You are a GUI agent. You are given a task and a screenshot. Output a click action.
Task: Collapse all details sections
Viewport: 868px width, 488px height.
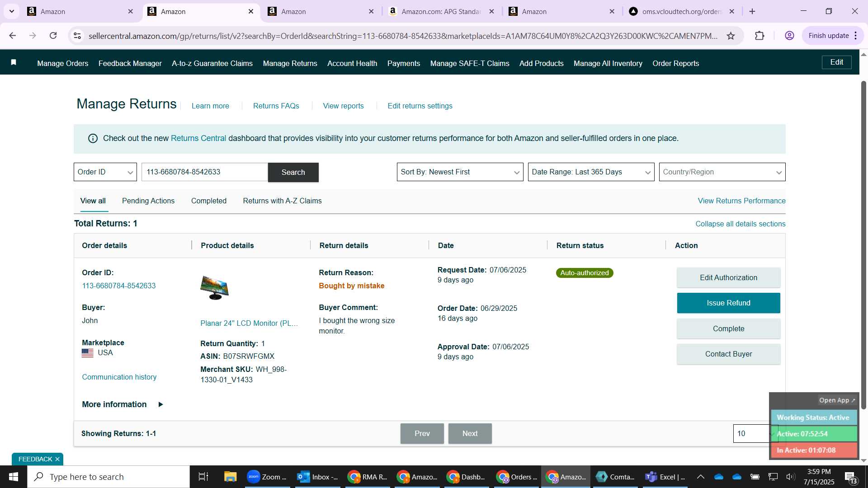(740, 224)
